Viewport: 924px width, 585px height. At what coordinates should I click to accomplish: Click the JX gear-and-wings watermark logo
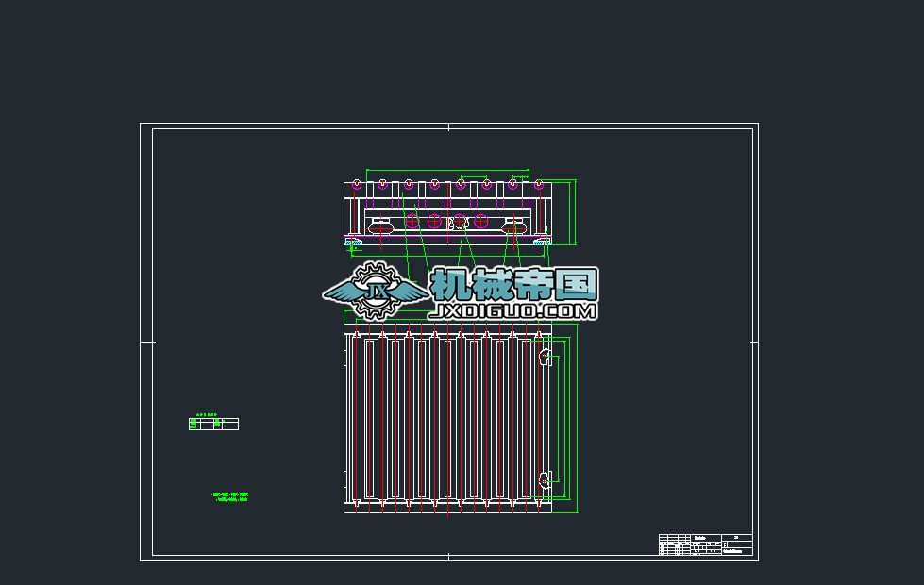click(378, 288)
